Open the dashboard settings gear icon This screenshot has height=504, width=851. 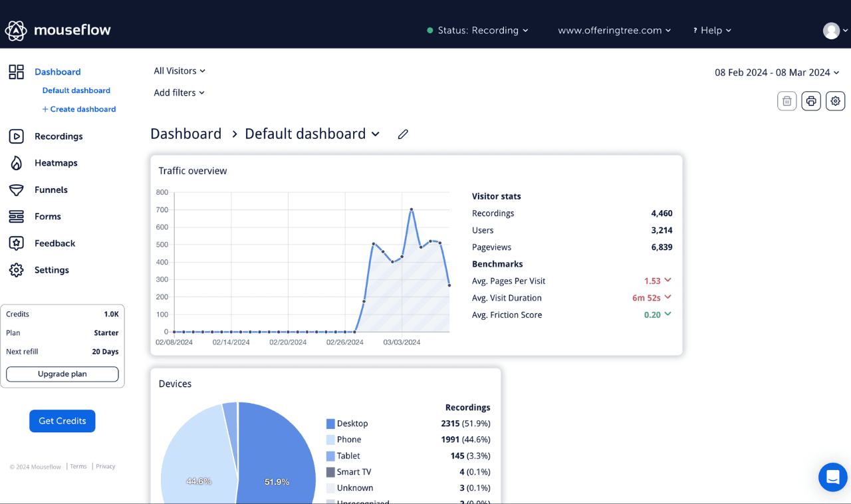(835, 100)
